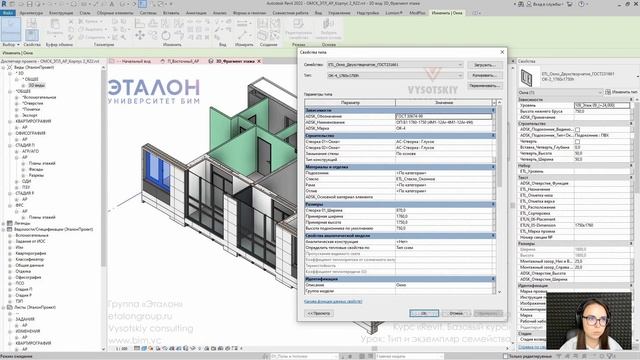Select Разрезы in project browser
This screenshot has width=640, height=360.
36,175
